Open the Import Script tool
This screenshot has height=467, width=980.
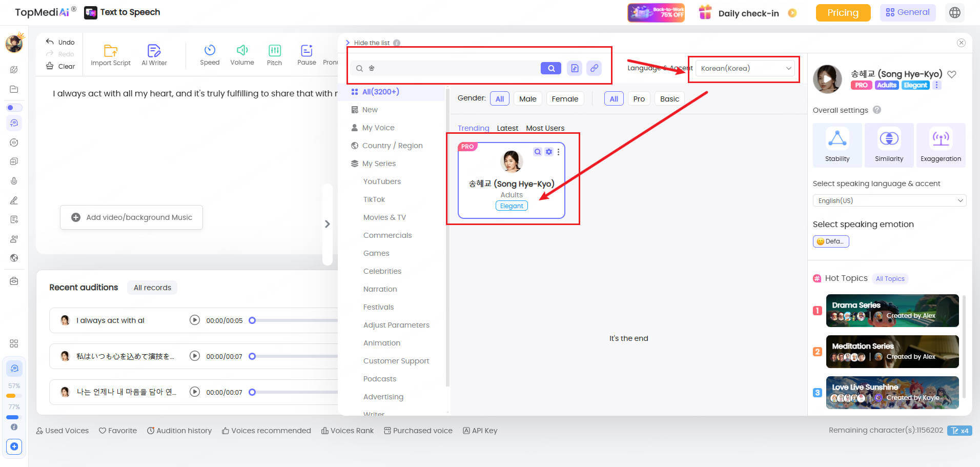pos(111,55)
